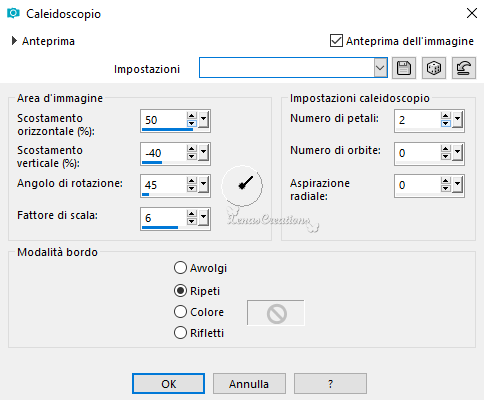Open slider dropdown for Scostamento orizzontale
This screenshot has height=400, width=484.
pos(203,119)
